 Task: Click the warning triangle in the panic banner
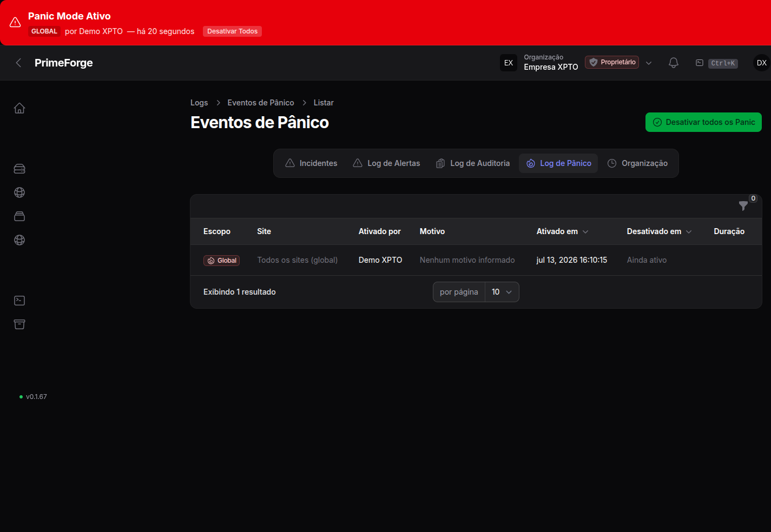[15, 22]
